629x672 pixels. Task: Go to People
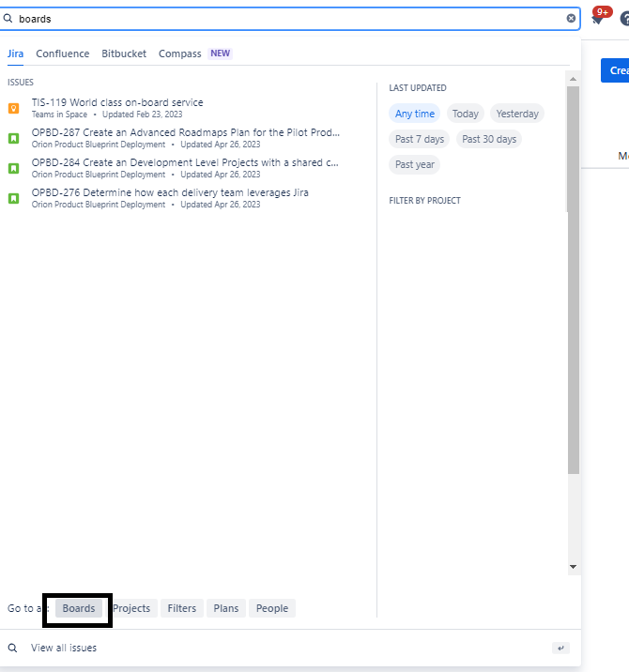click(x=272, y=608)
